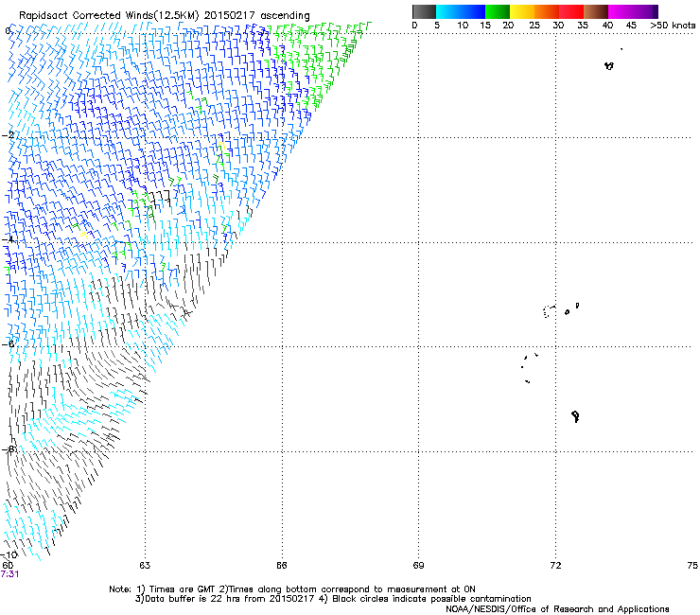
Task: Click the yellow 20-25 knots legend swatch
Action: (522, 11)
